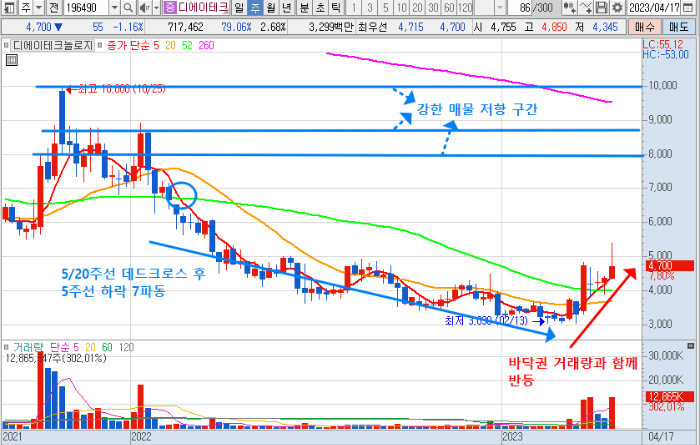Click the MA 52 period legend
This screenshot has height=445, width=700.
[187, 46]
